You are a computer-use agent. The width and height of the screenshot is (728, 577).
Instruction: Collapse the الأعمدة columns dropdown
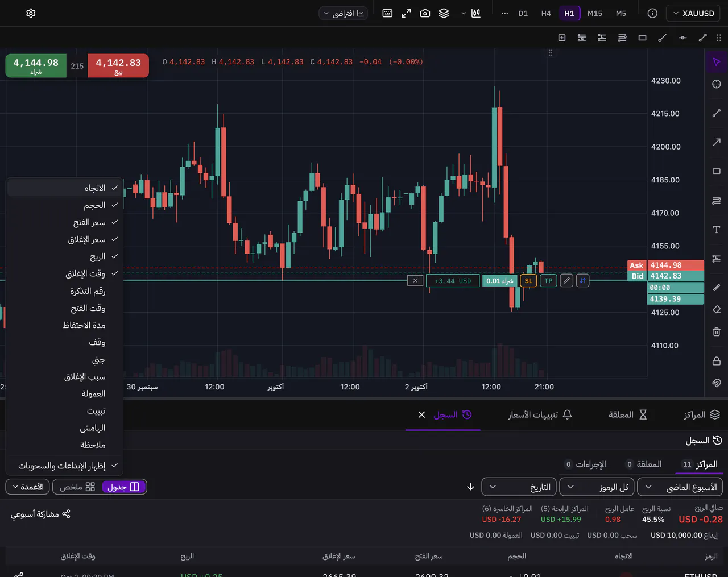(x=28, y=487)
